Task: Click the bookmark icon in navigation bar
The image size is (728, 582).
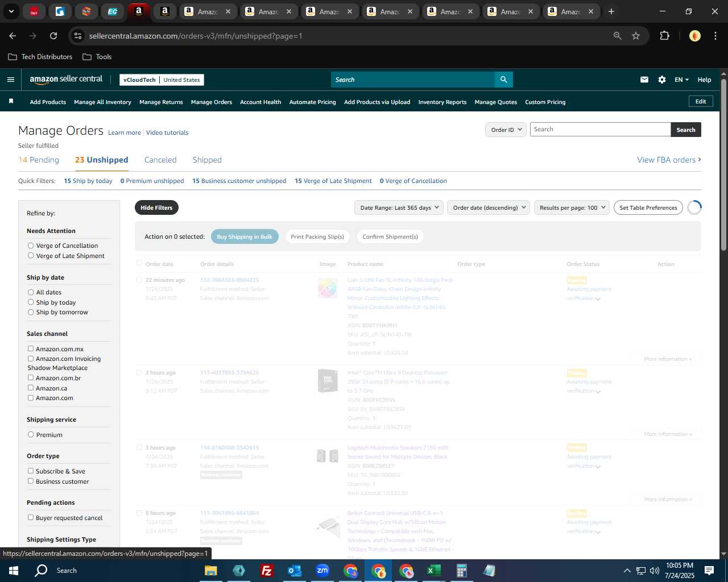Action: pos(11,101)
